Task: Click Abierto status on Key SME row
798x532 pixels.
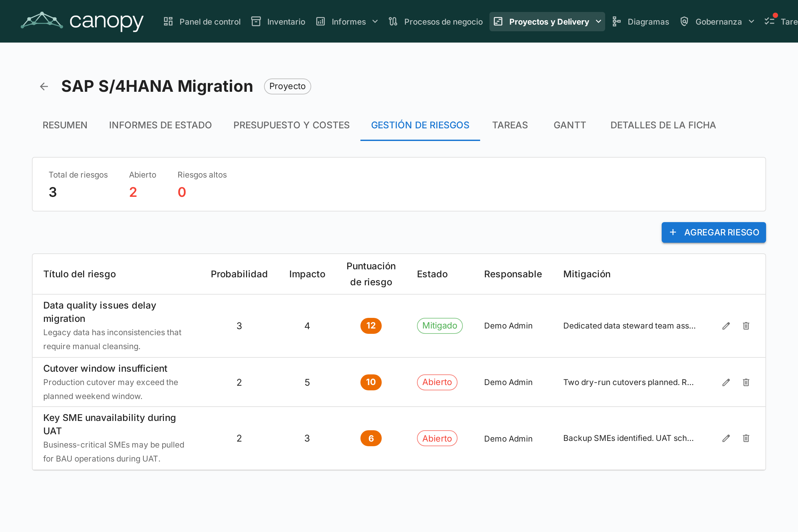Action: coord(437,438)
